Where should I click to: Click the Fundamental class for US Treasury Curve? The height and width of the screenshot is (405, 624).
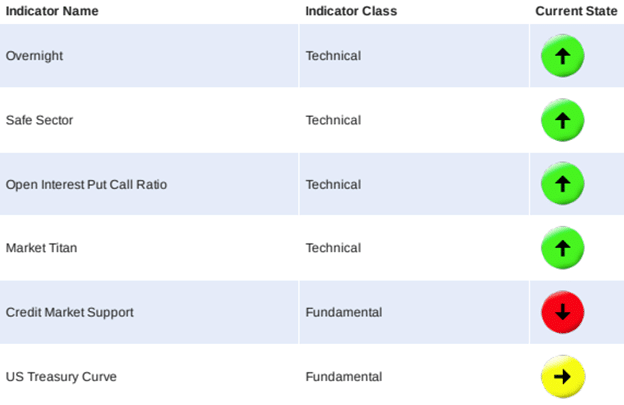(x=343, y=377)
